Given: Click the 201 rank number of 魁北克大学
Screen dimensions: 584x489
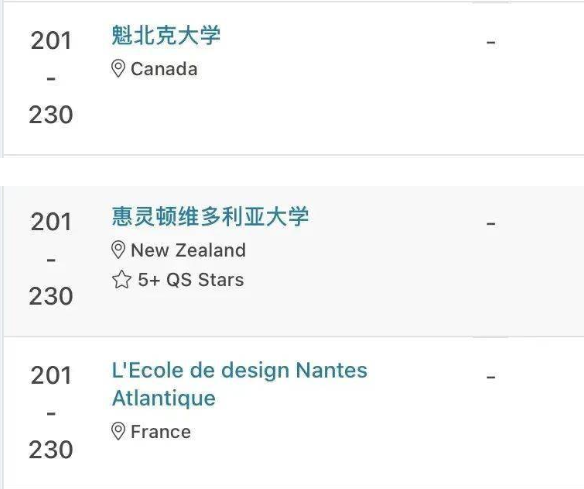Looking at the screenshot, I should coord(51,41).
